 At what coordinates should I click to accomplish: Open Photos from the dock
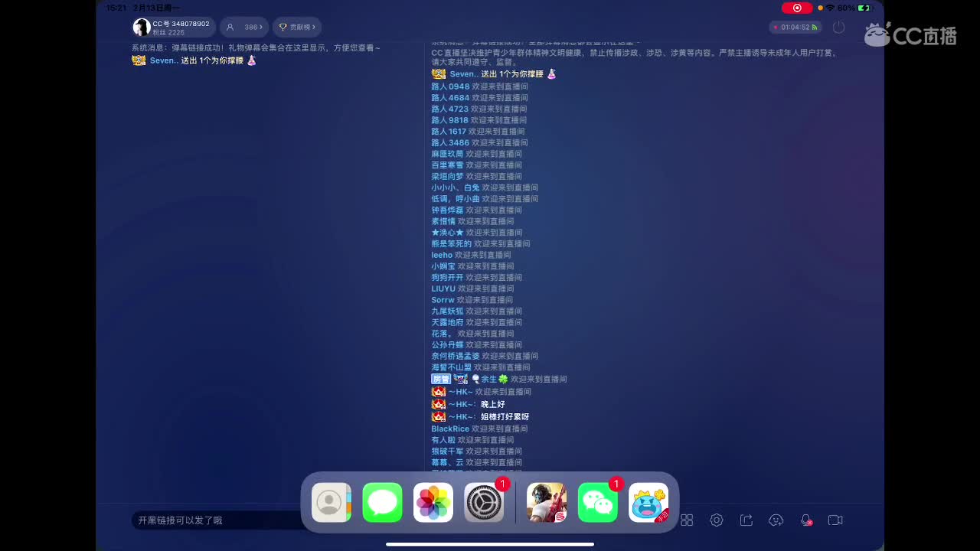[x=433, y=503]
